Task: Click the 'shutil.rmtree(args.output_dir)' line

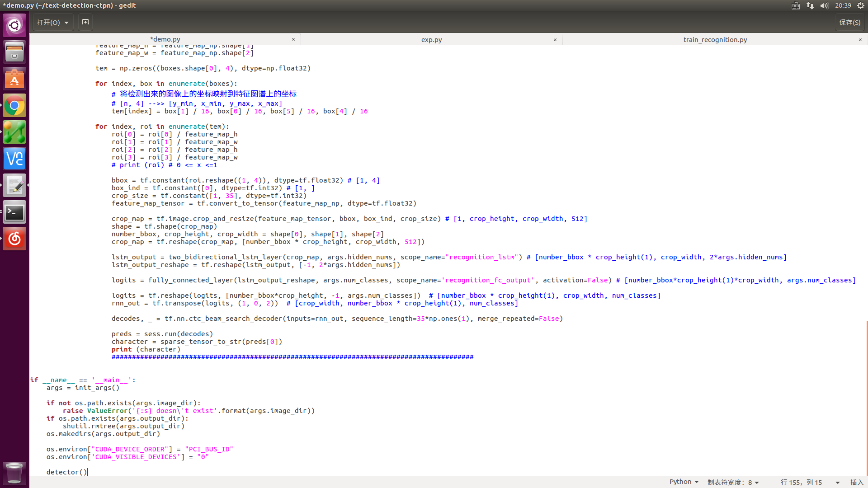Action: (x=124, y=426)
